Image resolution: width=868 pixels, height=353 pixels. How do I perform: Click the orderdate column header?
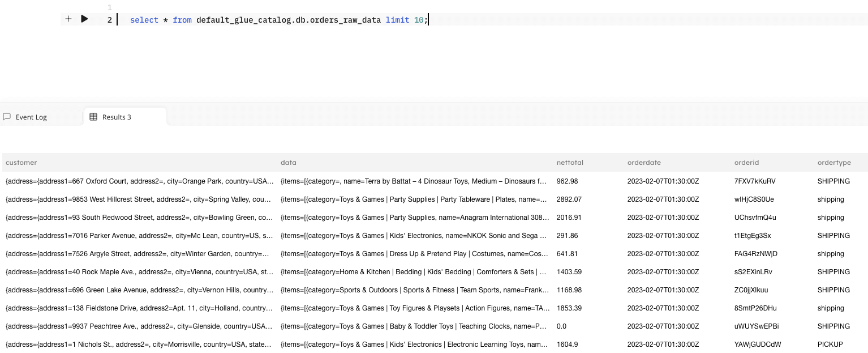coord(644,163)
